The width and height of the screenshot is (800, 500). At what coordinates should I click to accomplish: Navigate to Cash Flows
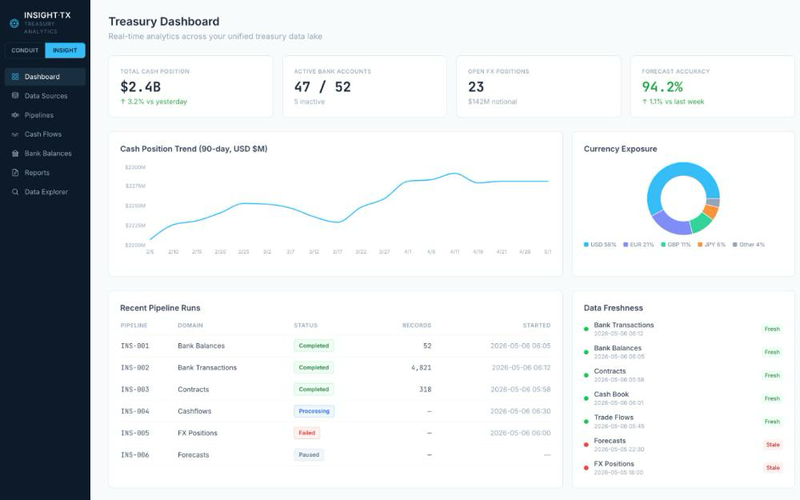[x=45, y=134]
